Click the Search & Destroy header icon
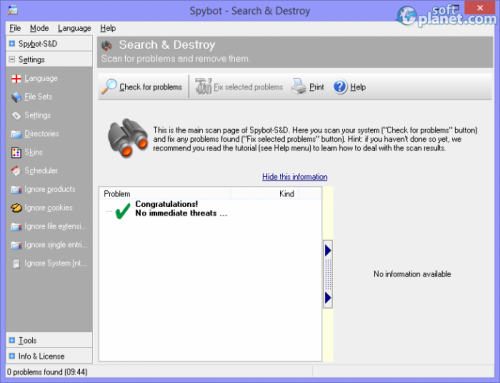Screen dimensions: 500x383 point(107,46)
